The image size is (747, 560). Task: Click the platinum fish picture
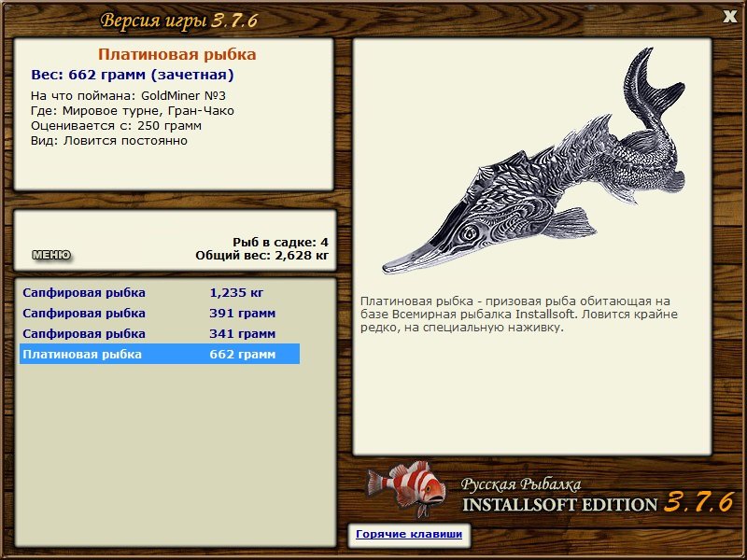533,161
